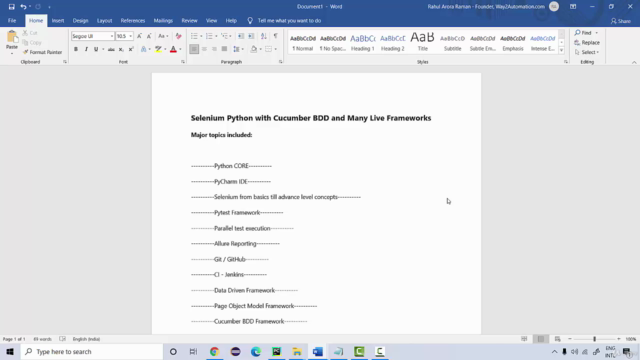The width and height of the screenshot is (640, 360).
Task: Click the Justify alignment icon
Action: pos(224,49)
